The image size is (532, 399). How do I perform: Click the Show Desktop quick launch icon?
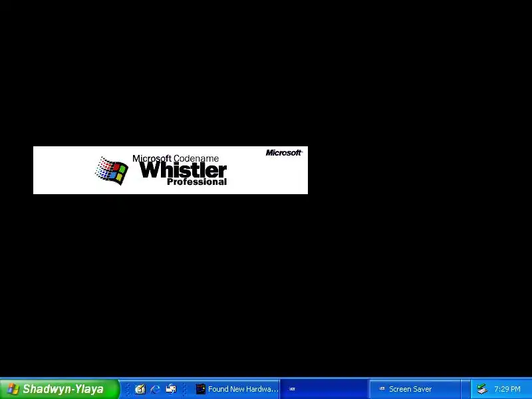pyautogui.click(x=171, y=389)
